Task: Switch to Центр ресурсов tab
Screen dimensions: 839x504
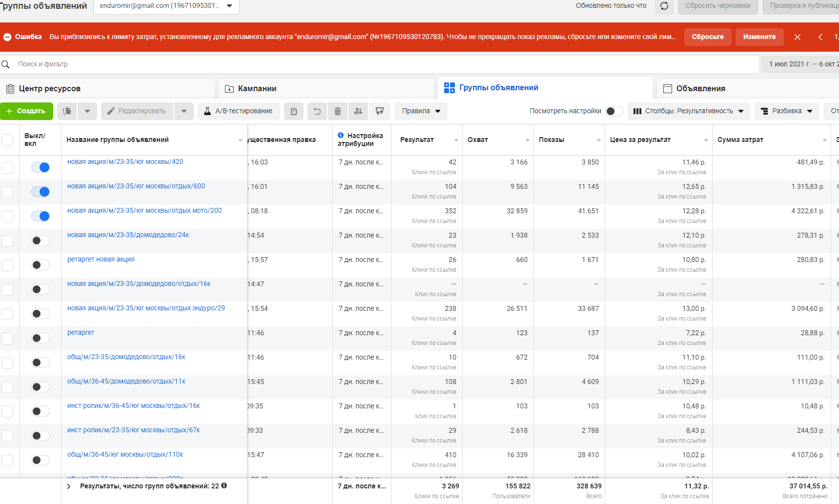Action: pyautogui.click(x=107, y=89)
